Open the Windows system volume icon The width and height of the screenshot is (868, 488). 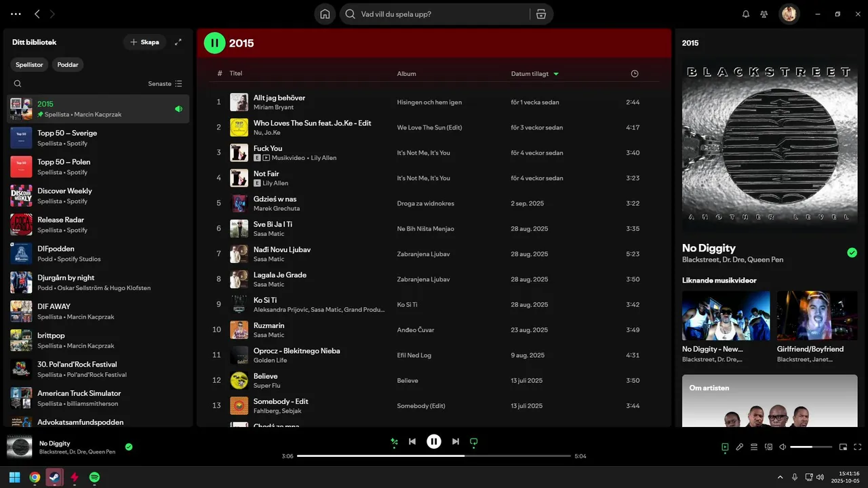(x=820, y=477)
